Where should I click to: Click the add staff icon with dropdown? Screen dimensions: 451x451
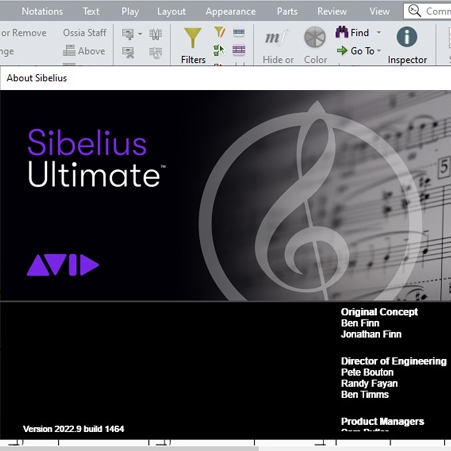click(x=128, y=34)
